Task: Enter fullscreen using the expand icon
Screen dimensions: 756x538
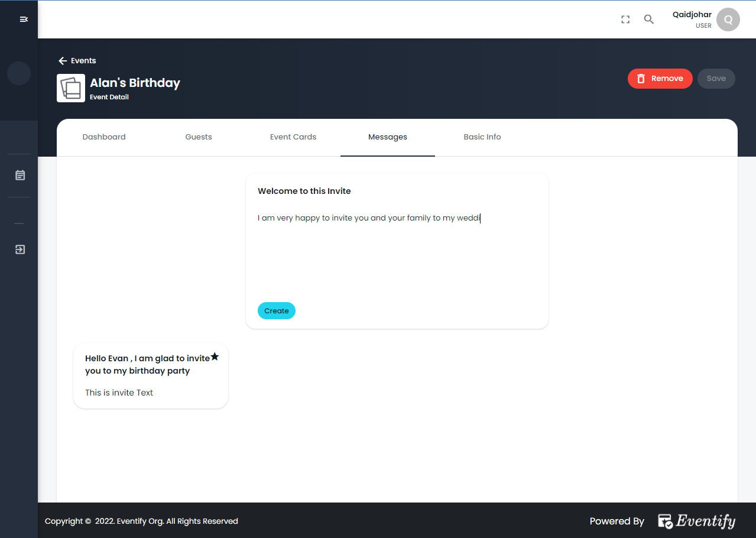Action: coord(625,19)
